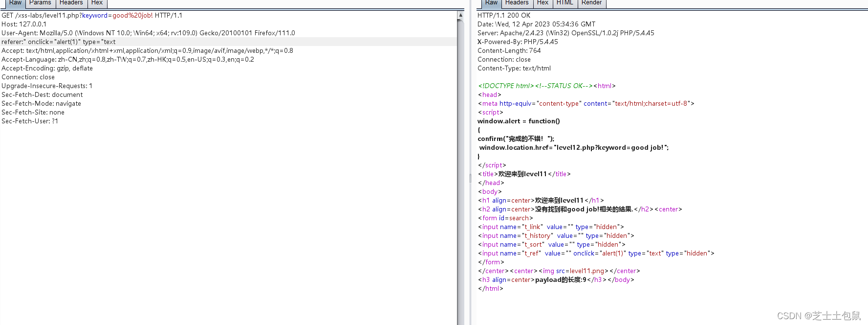Viewport: 868px width, 325px height.
Task: Open the response HTML tab
Action: point(565,3)
